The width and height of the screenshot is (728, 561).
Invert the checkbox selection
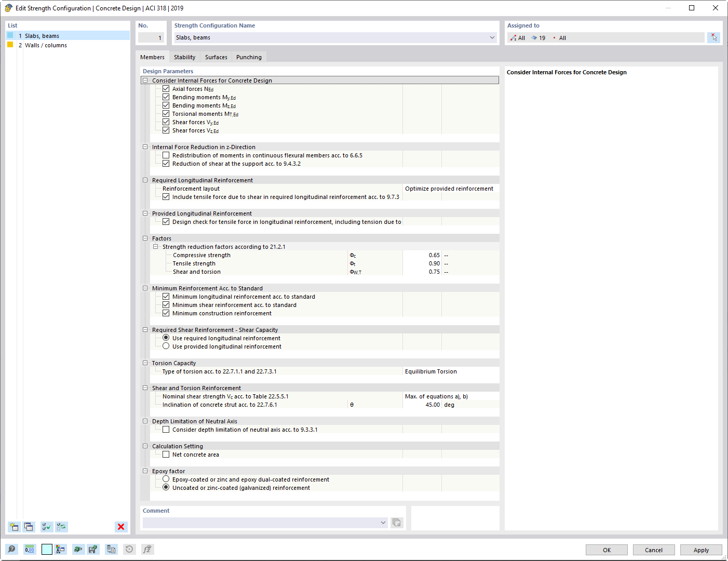click(x=61, y=527)
